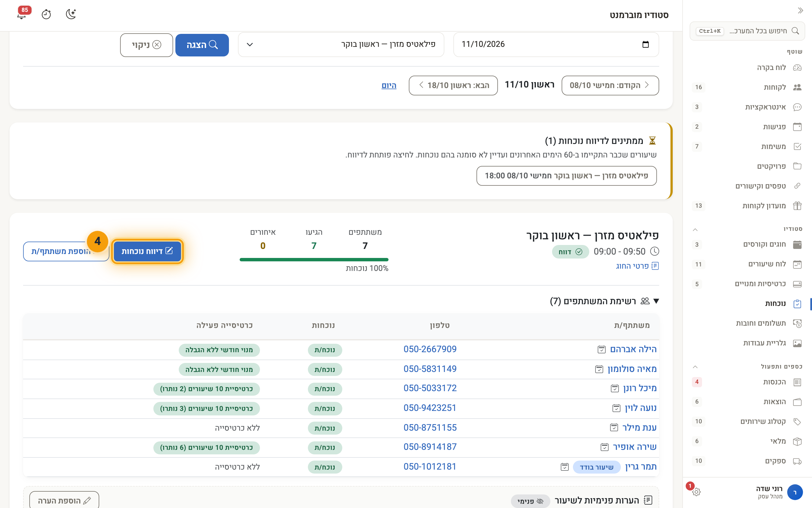Click calendar icon next to הילה אברהם
Image resolution: width=812 pixels, height=508 pixels.
click(x=601, y=349)
